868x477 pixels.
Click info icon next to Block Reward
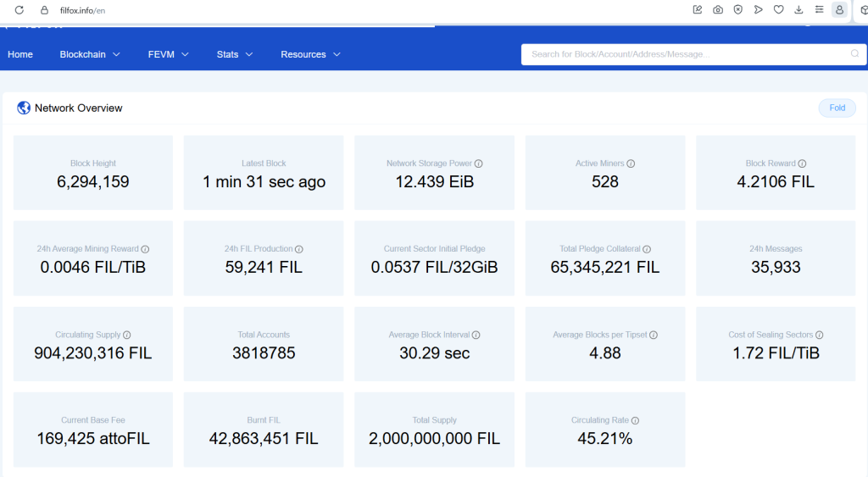(x=802, y=164)
